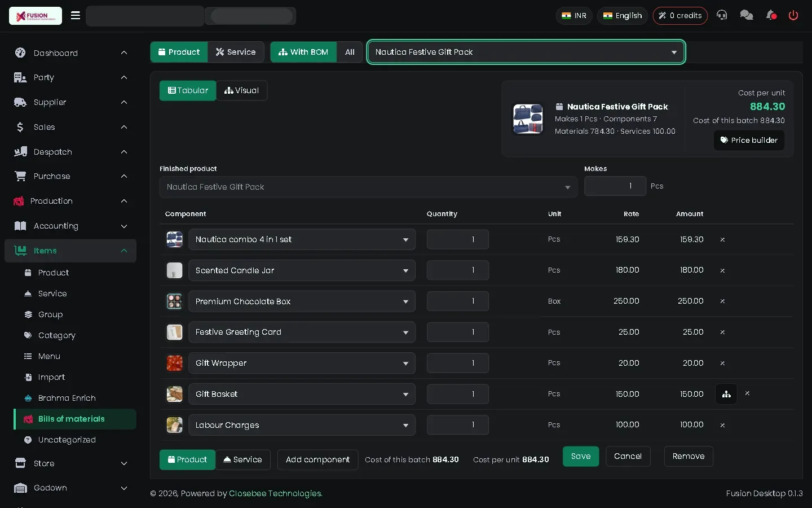Open the notifications bell icon
812x508 pixels.
(x=771, y=15)
